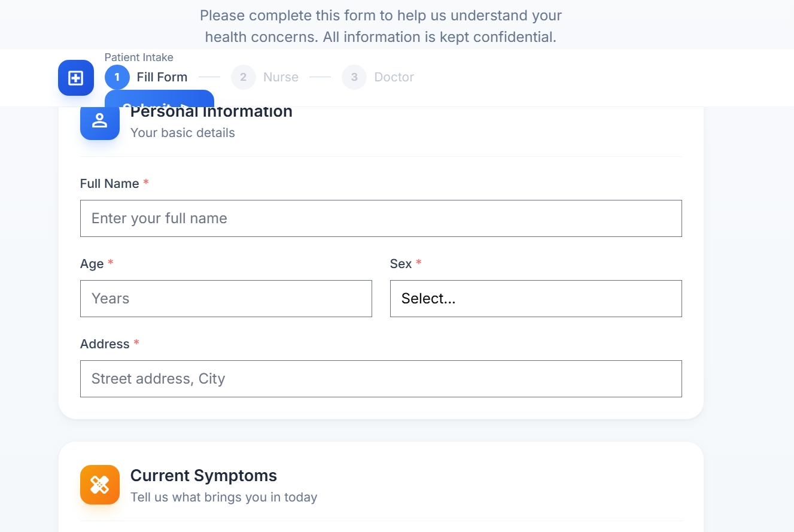794x532 pixels.
Task: Click the Patient Intake header text
Action: [139, 57]
